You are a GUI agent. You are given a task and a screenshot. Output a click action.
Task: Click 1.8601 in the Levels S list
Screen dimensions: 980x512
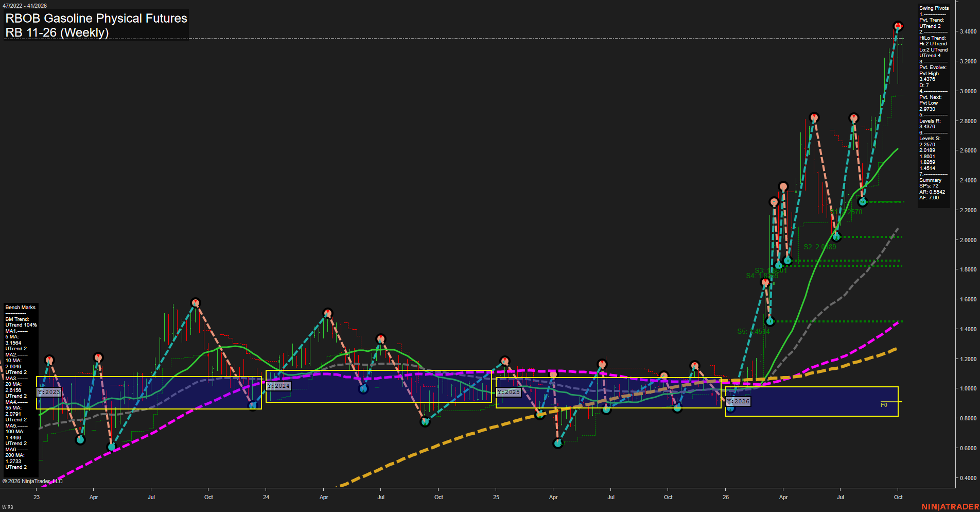[927, 157]
